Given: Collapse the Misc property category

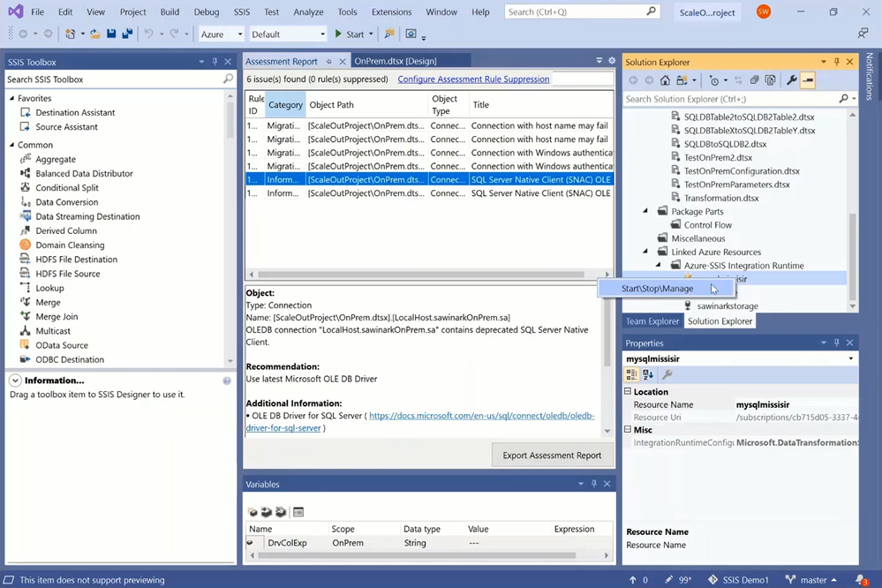Looking at the screenshot, I should pyautogui.click(x=628, y=429).
